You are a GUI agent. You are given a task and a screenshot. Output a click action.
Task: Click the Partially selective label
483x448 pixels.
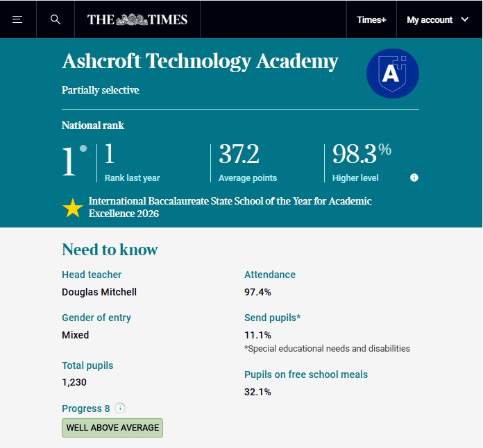coord(101,90)
